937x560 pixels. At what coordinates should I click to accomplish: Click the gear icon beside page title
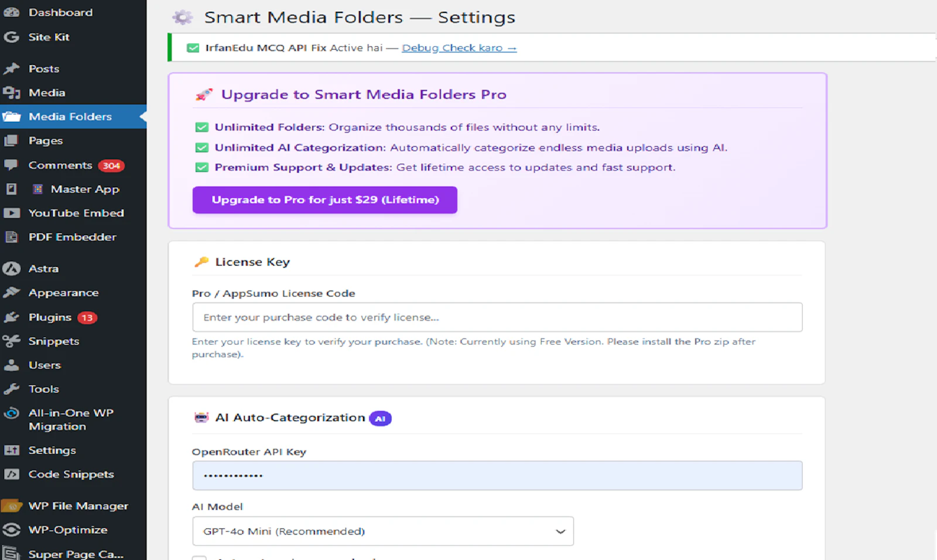tap(182, 18)
